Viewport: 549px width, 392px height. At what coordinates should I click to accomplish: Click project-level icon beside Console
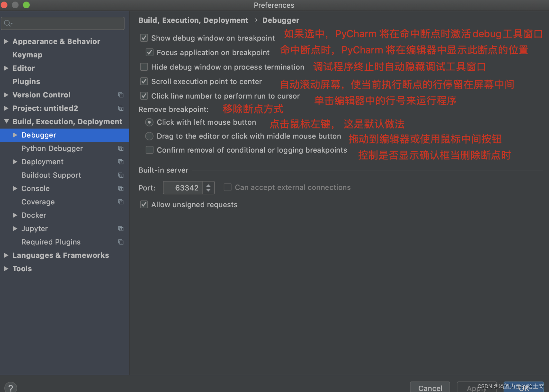(x=121, y=189)
